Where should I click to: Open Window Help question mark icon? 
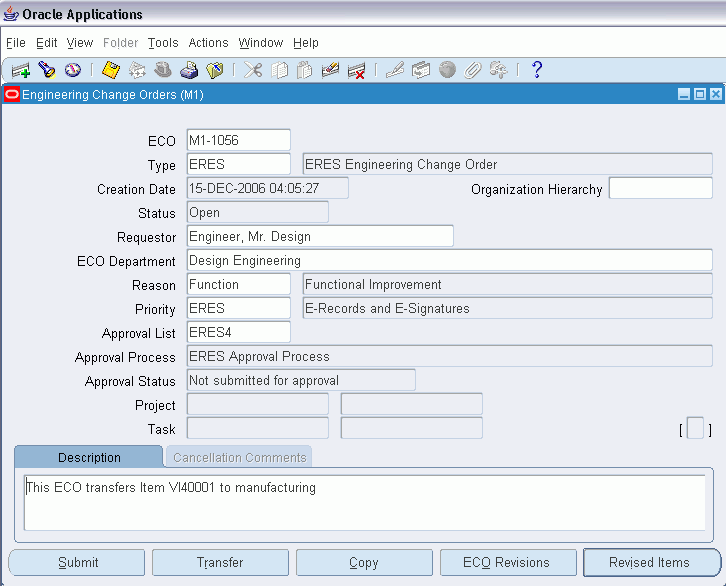(537, 70)
